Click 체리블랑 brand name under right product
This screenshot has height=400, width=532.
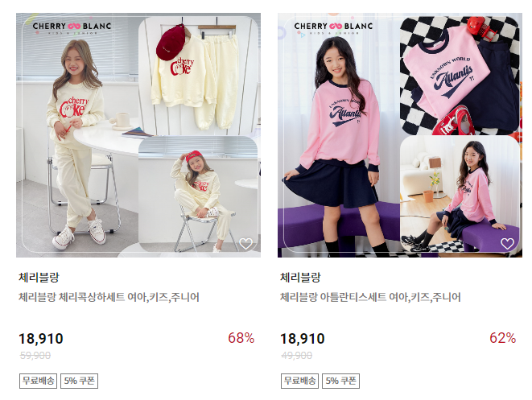300,277
